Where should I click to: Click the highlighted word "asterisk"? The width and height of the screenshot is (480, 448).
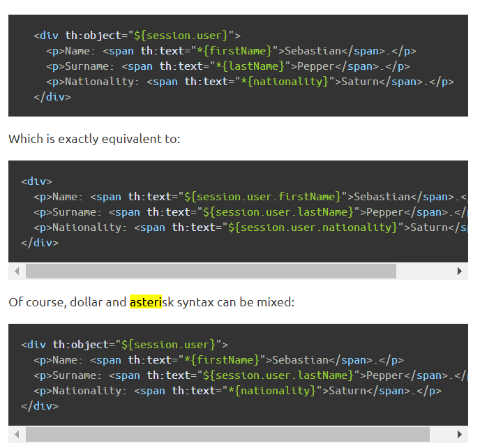151,302
